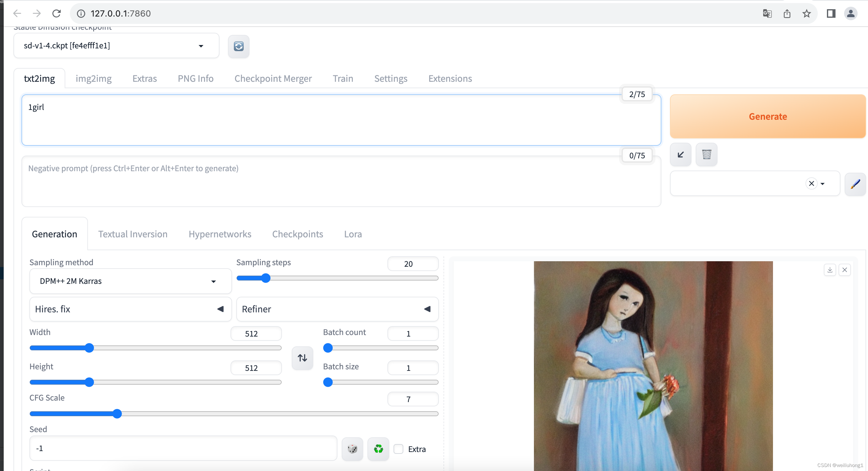This screenshot has height=471, width=868.
Task: Clear the prompt with the trash icon
Action: (706, 155)
